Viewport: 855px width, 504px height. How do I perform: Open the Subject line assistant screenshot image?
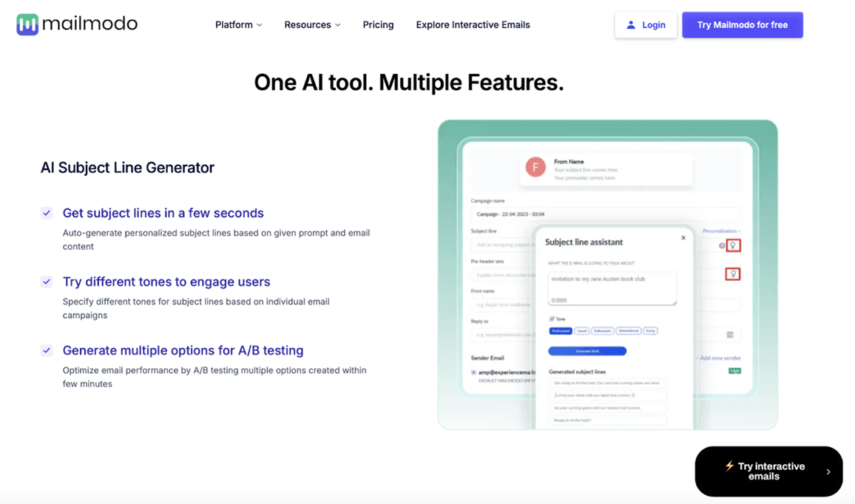click(x=607, y=275)
